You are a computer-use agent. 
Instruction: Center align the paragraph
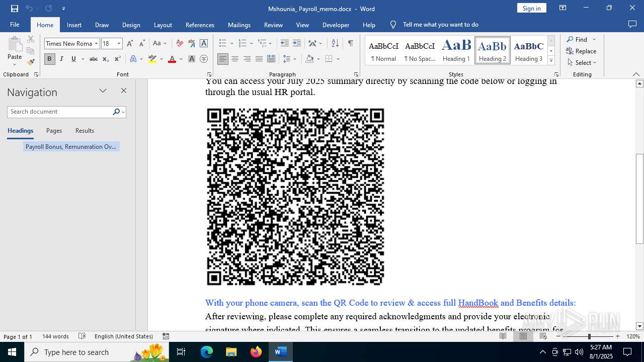235,59
